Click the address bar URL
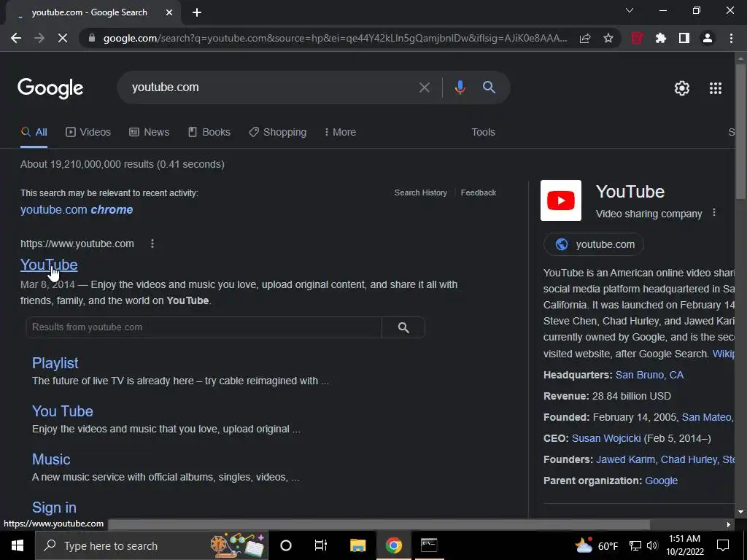 pyautogui.click(x=335, y=38)
